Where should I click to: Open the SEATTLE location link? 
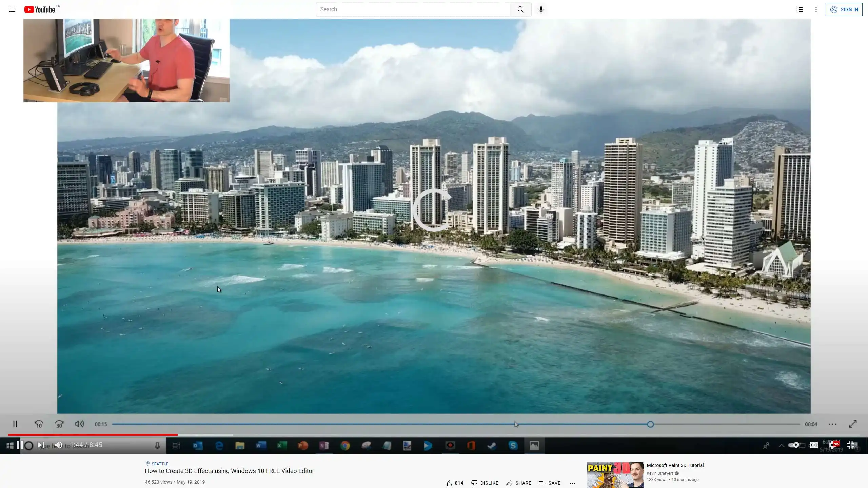[160, 464]
